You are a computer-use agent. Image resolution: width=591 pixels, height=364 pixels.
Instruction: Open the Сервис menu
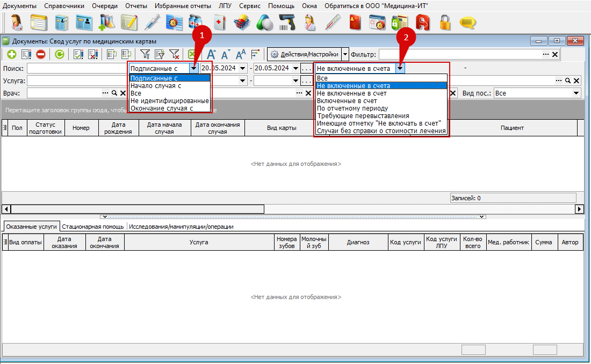[x=249, y=6]
